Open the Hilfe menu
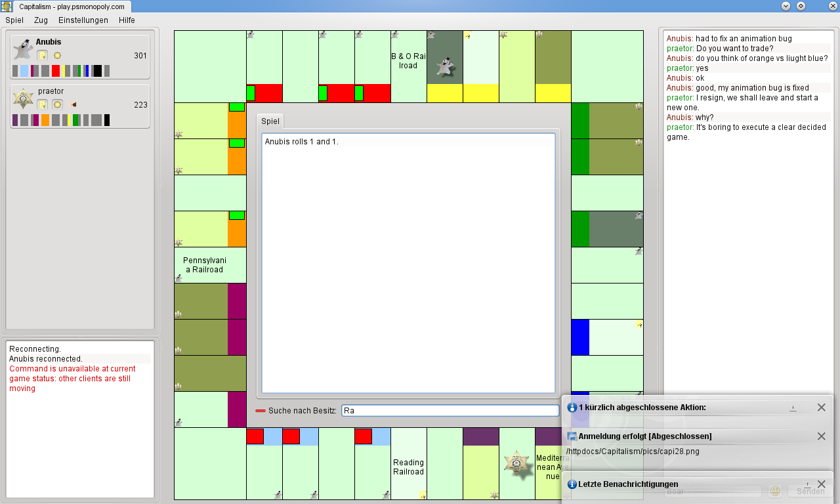840x504 pixels. [127, 20]
